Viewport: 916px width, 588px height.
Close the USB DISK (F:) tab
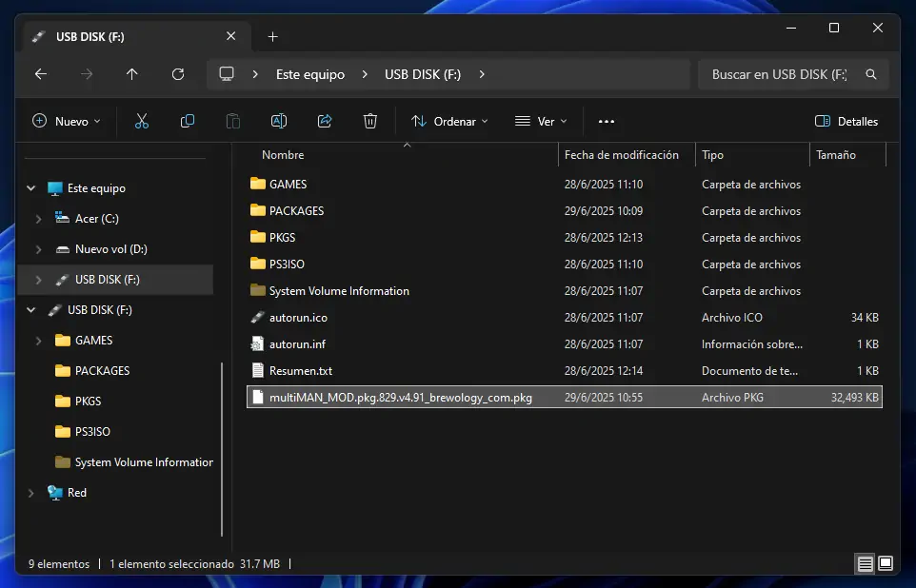[x=230, y=36]
